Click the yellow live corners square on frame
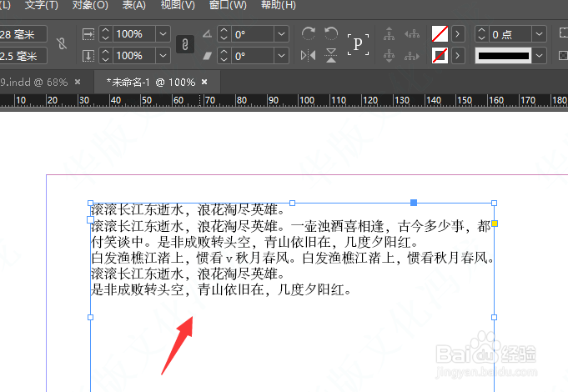This screenshot has width=568, height=392. click(x=495, y=224)
